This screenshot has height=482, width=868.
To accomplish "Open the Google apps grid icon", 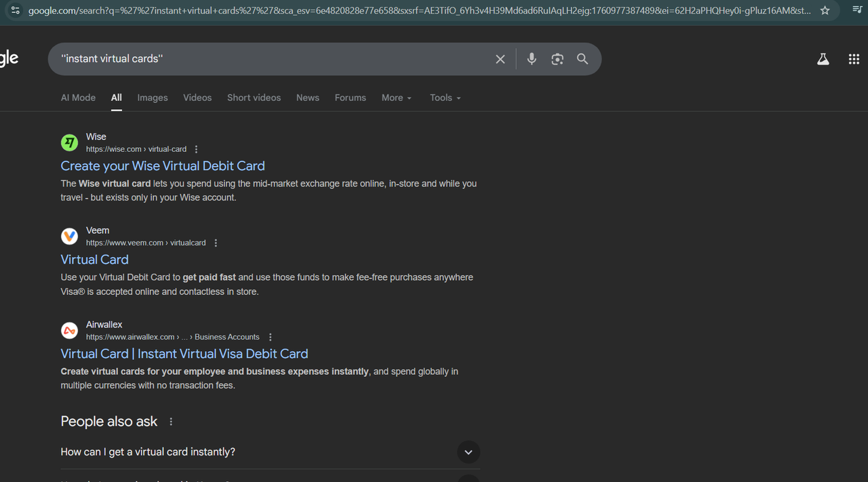I will [854, 59].
